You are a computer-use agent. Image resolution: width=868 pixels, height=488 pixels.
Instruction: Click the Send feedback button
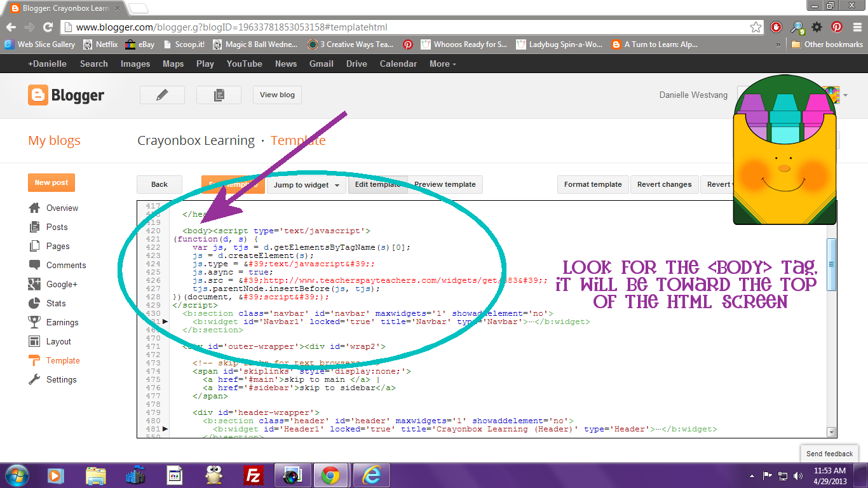(830, 454)
